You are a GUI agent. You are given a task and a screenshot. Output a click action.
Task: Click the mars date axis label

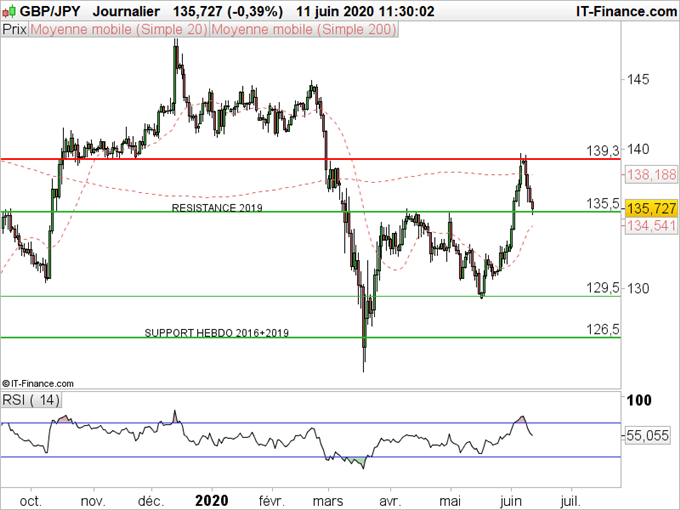tap(328, 501)
